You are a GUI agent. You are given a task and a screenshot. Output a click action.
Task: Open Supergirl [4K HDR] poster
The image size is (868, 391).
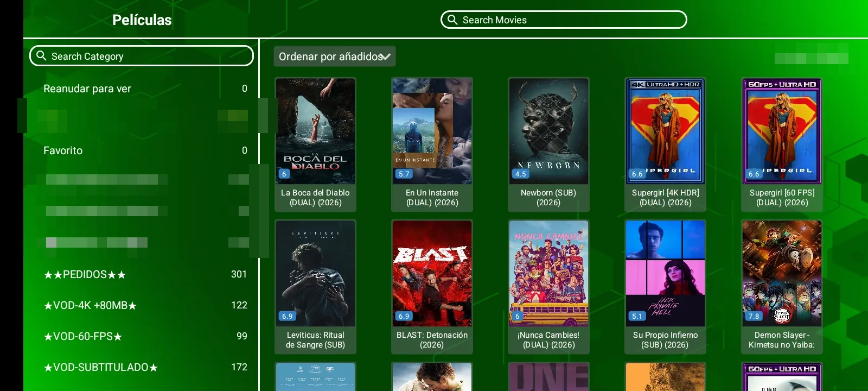point(665,131)
